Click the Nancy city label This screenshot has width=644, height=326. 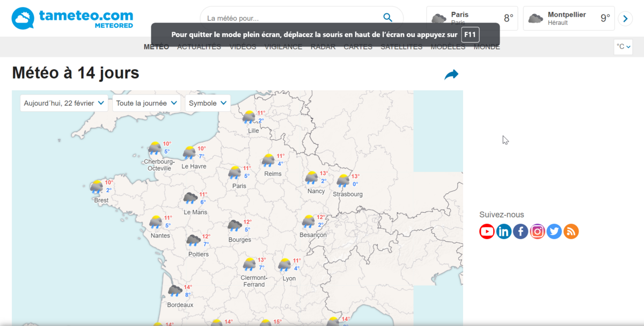click(x=316, y=191)
